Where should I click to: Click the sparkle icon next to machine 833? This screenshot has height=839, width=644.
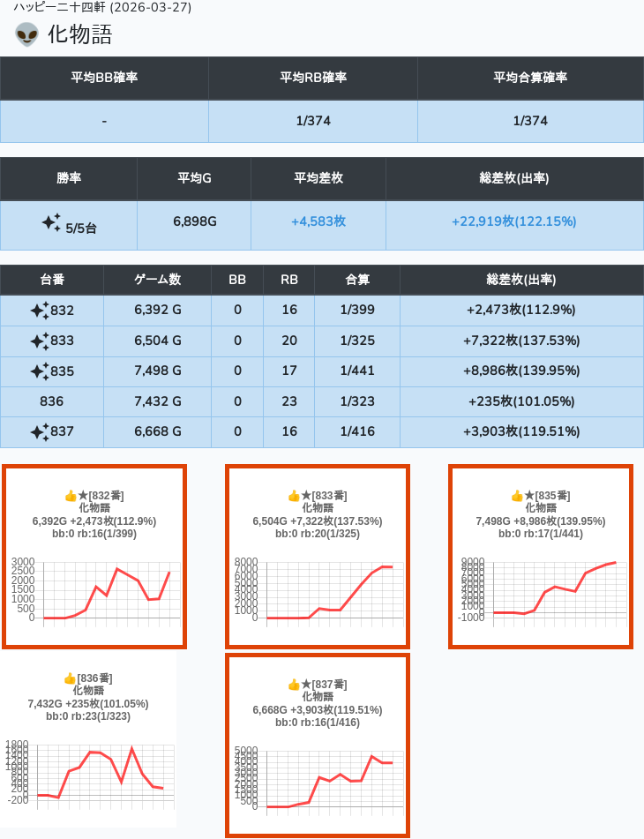(40, 341)
